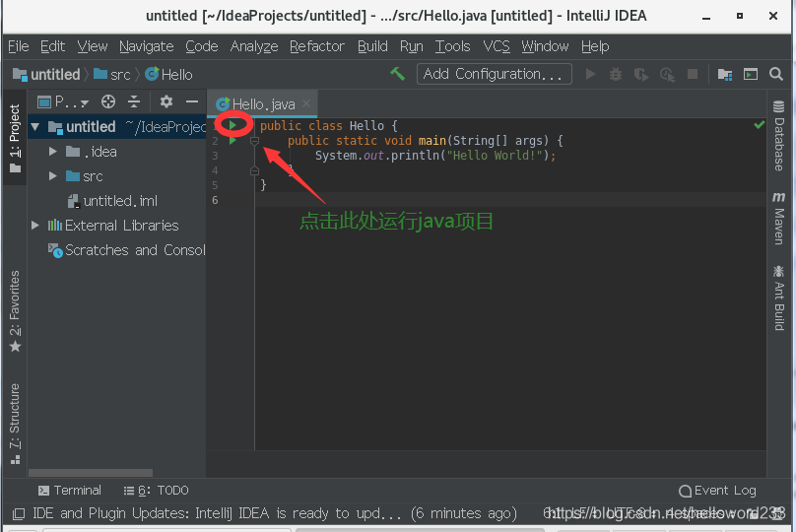Open the Tools menu
The image size is (796, 532).
coord(453,46)
